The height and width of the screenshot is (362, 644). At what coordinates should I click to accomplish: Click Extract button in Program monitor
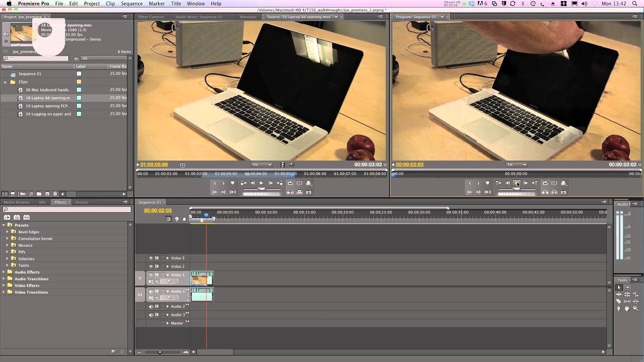point(554,192)
